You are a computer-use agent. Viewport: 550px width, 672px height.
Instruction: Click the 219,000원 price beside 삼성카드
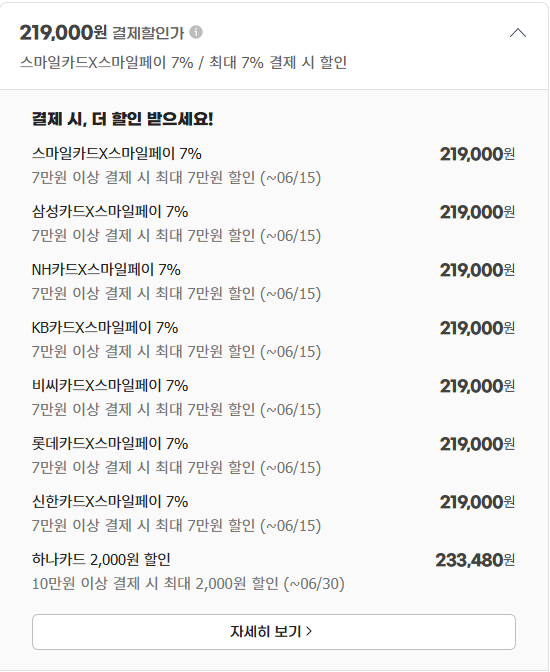coord(477,212)
